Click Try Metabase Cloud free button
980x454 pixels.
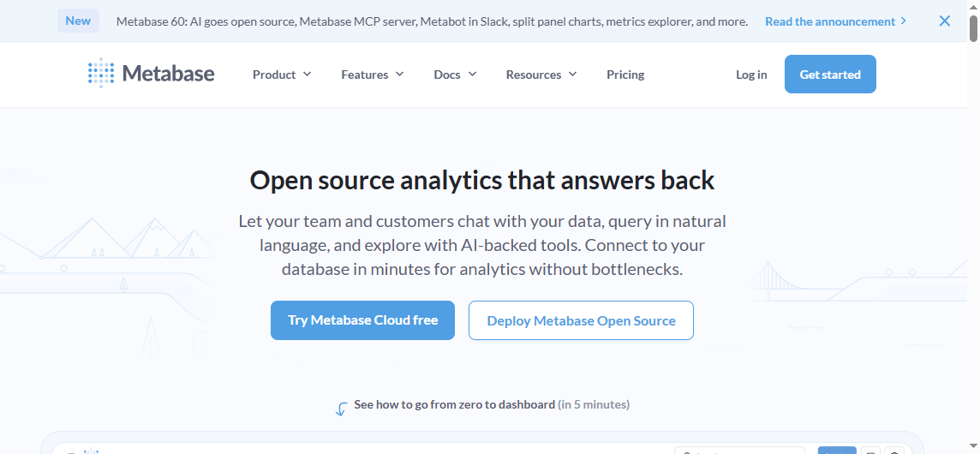tap(362, 320)
